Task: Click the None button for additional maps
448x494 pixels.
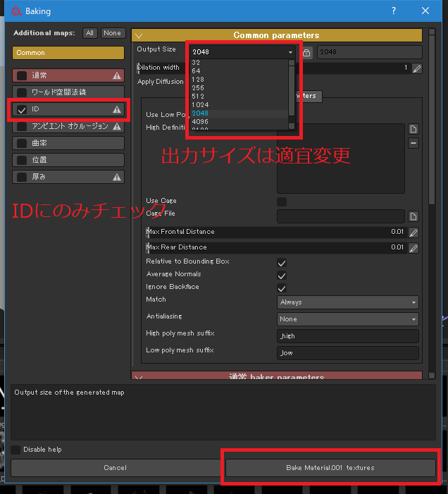Action: [113, 33]
